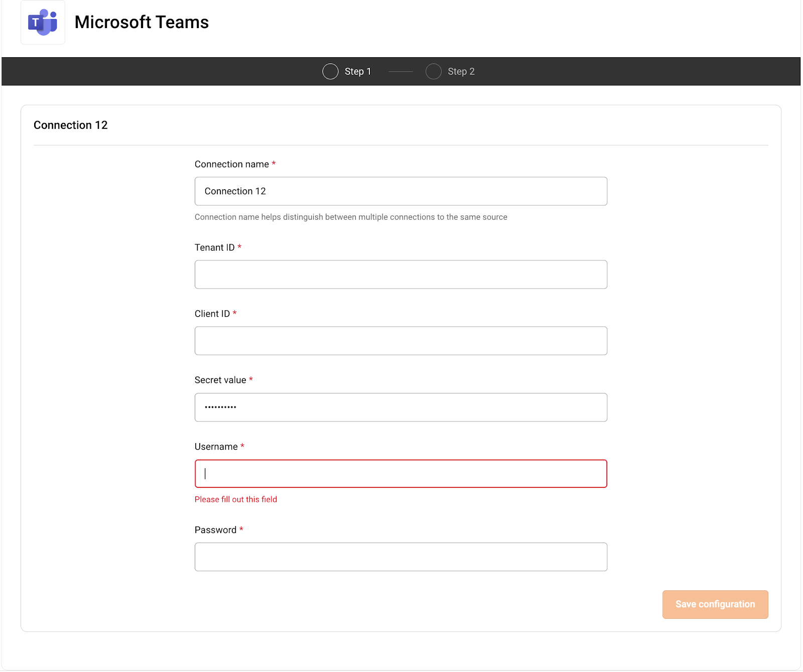
Task: Click the Connection 12 card heading
Action: (71, 125)
